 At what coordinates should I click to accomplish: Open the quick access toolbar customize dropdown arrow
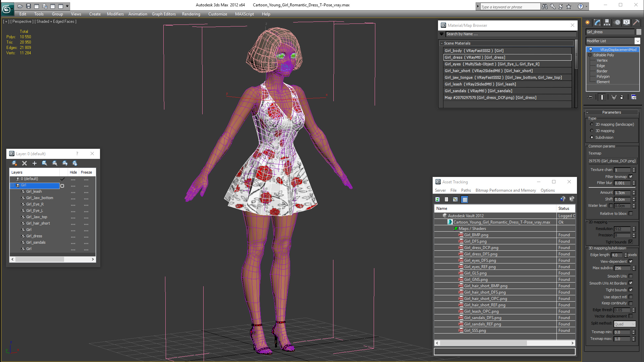click(67, 6)
